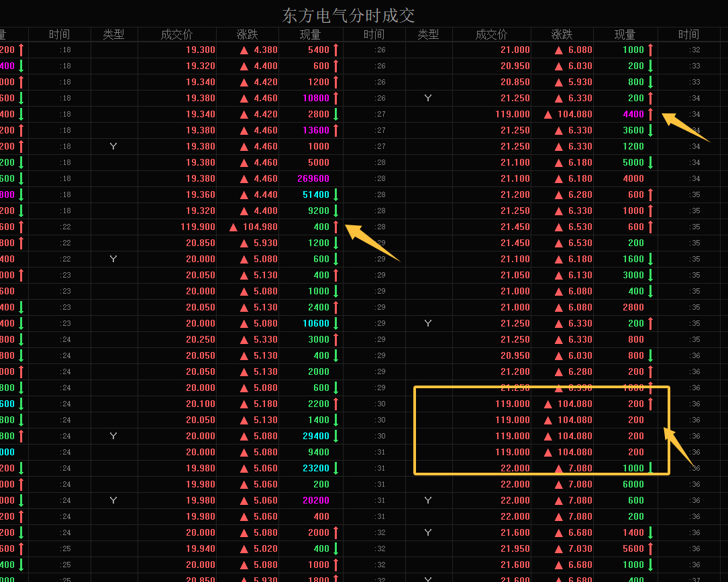Click the 20.250 price cell
This screenshot has height=582, width=728.
click(201, 339)
